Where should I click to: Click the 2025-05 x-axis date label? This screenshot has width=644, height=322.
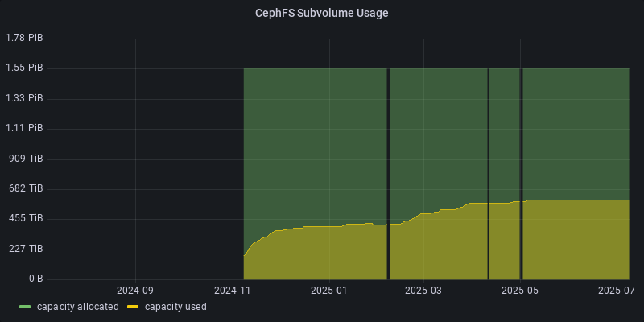[x=520, y=291]
